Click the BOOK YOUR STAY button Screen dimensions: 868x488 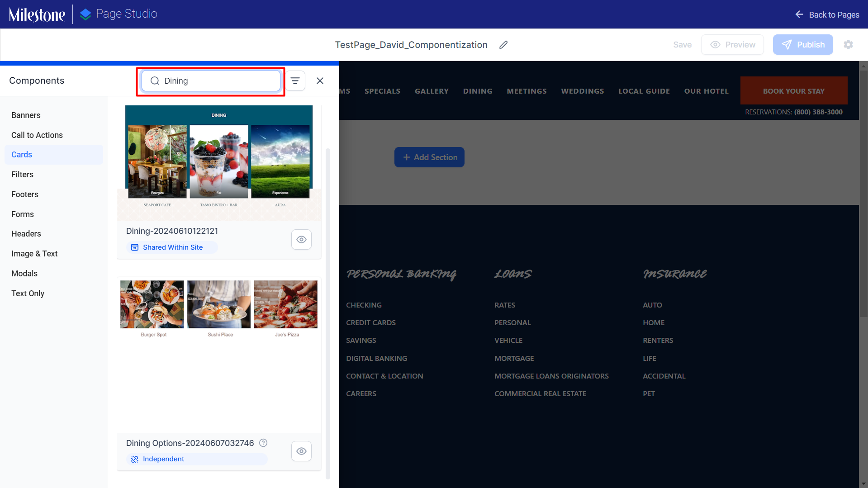pyautogui.click(x=793, y=90)
